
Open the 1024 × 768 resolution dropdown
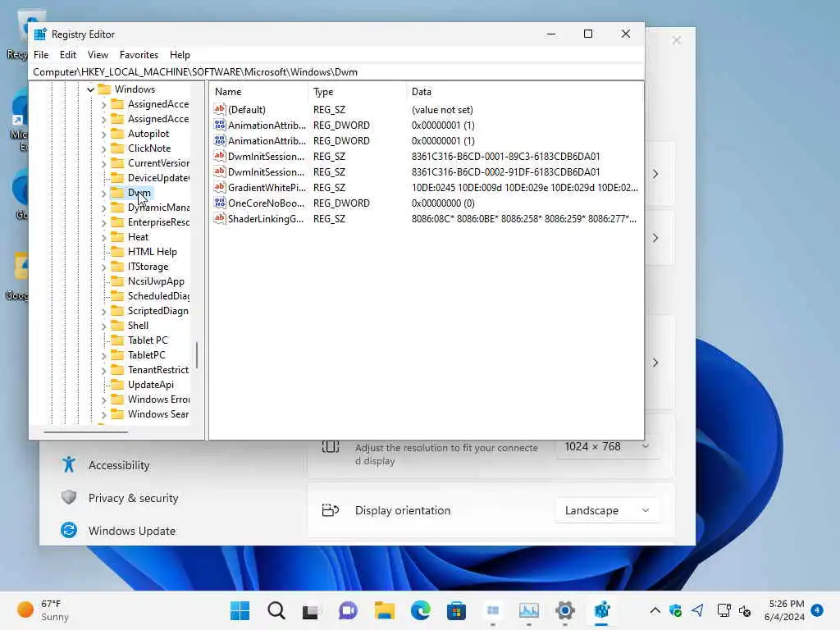[x=608, y=446]
